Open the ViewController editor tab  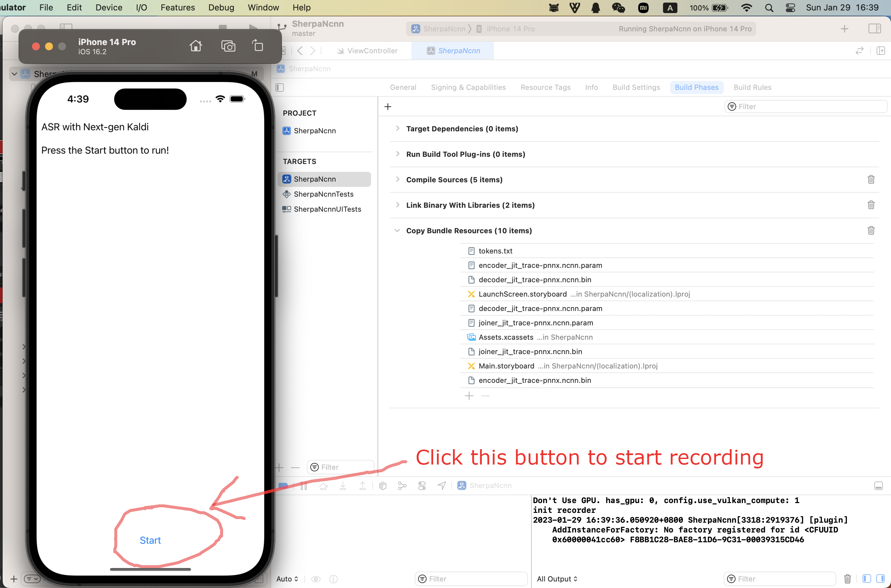coord(367,51)
